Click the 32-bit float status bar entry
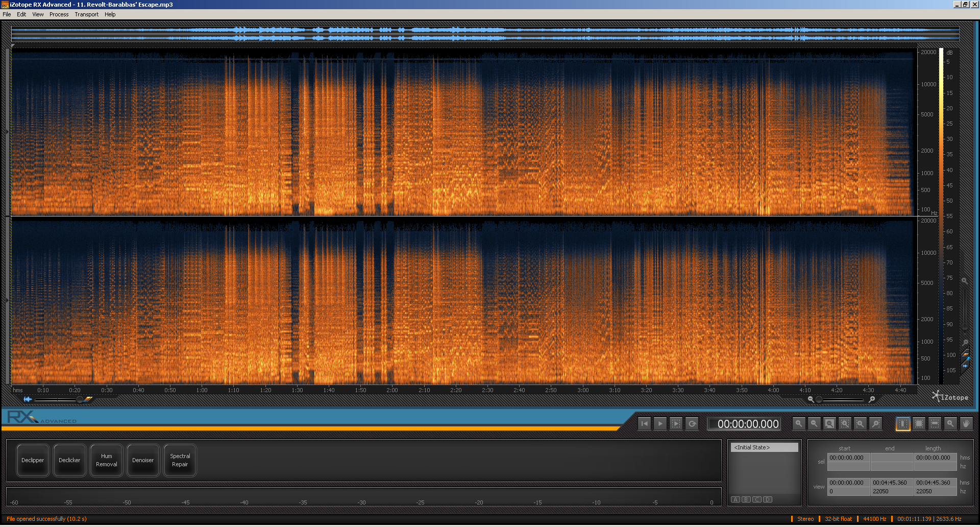This screenshot has height=527, width=980. tap(838, 519)
